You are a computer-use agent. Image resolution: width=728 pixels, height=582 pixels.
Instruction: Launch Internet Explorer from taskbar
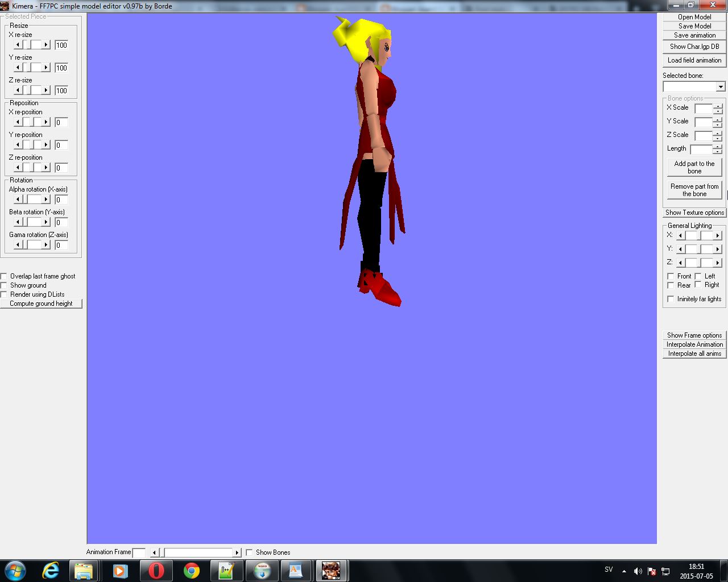(51, 571)
